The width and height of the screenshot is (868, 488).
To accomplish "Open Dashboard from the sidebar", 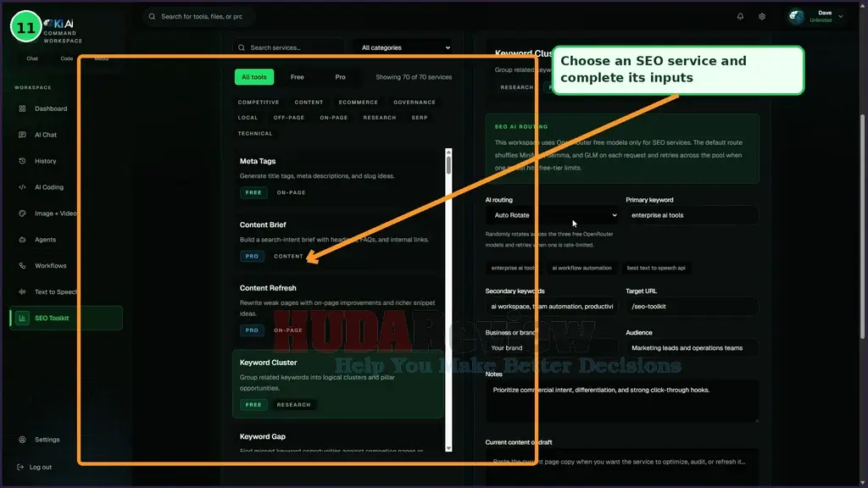I will 65,108.
